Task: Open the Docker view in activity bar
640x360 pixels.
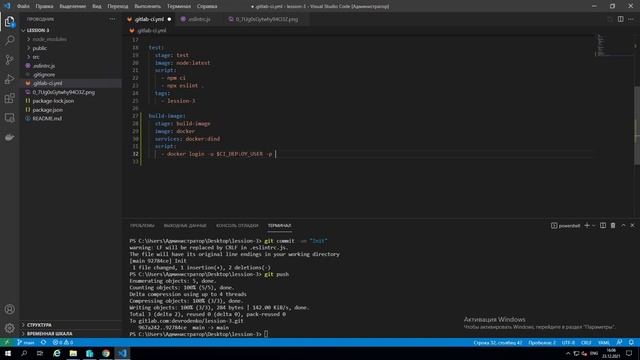Action: click(x=9, y=137)
